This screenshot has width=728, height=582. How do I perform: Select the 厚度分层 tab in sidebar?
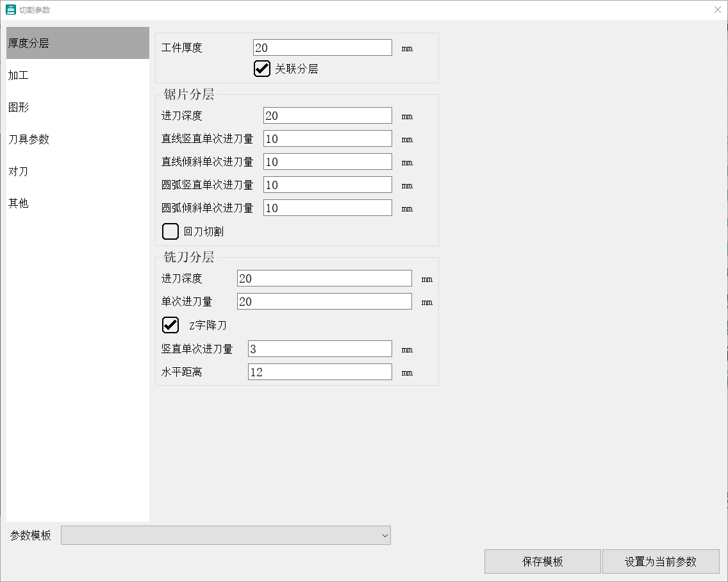click(78, 43)
